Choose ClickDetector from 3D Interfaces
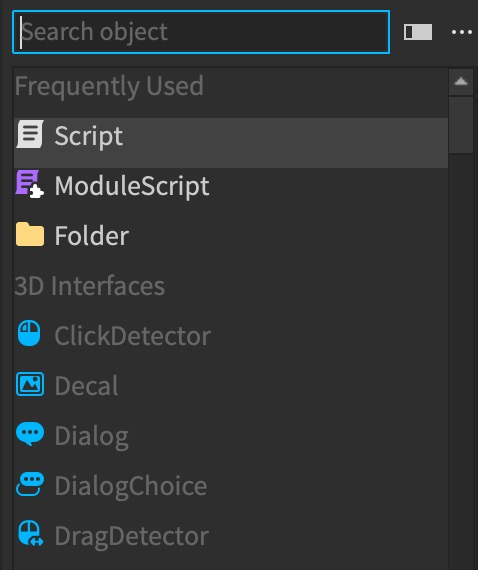 (231, 335)
